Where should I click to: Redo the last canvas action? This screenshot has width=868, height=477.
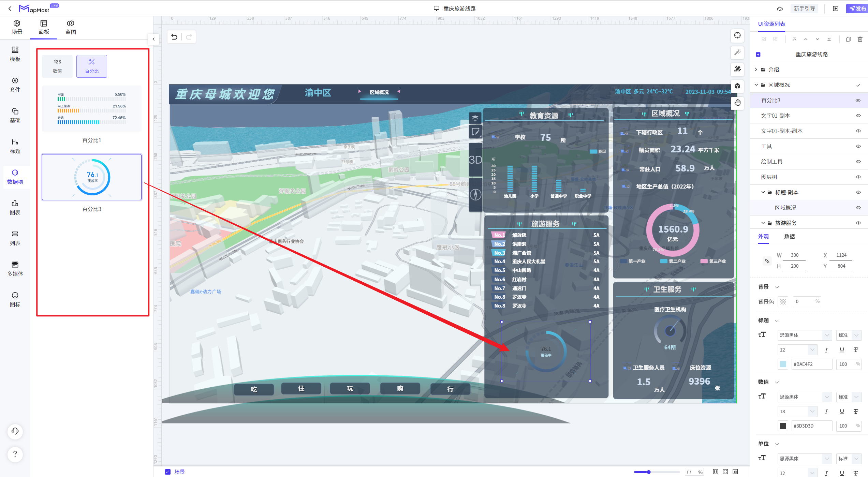pyautogui.click(x=189, y=37)
